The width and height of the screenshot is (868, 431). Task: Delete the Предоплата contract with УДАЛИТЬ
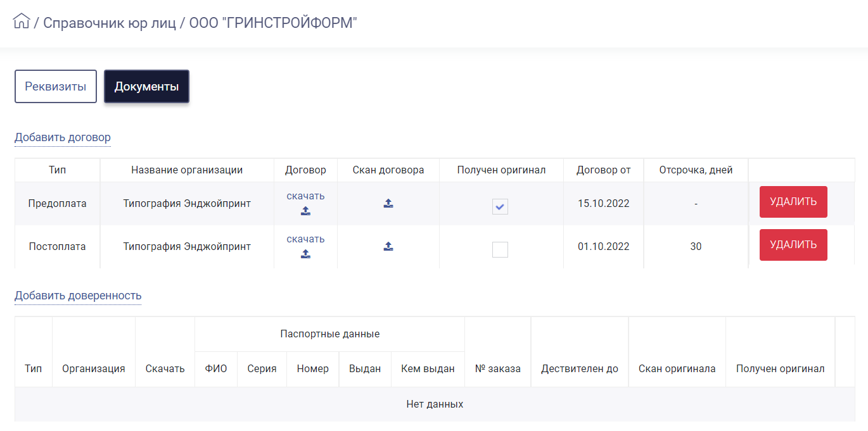793,202
